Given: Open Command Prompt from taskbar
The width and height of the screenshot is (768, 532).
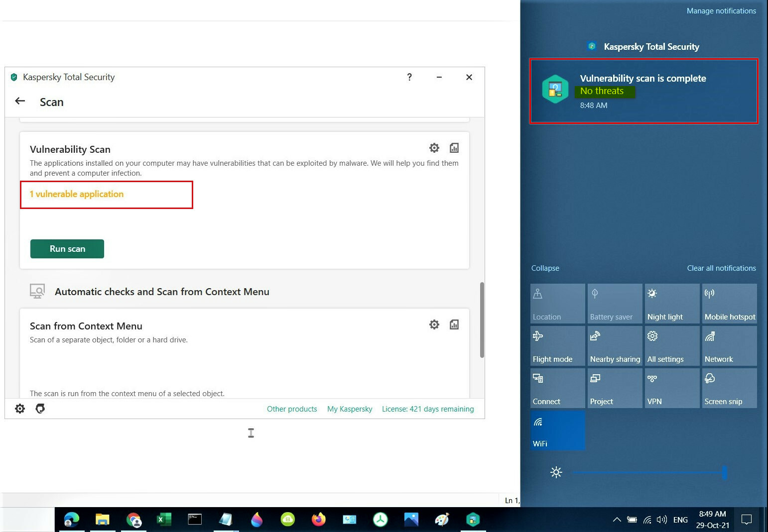Looking at the screenshot, I should click(x=195, y=520).
